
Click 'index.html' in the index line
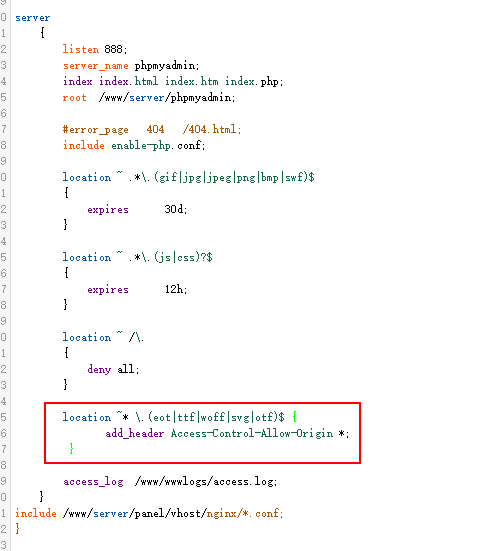128,82
